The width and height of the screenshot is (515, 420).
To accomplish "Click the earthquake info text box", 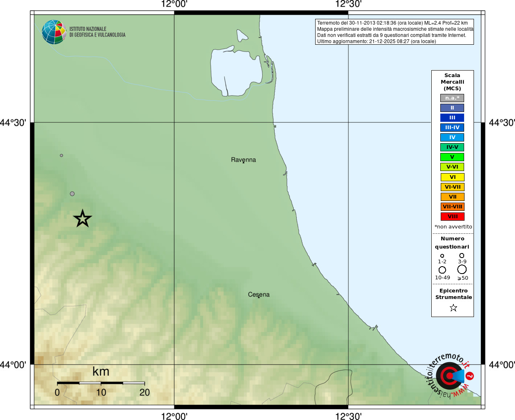I will tap(394, 32).
